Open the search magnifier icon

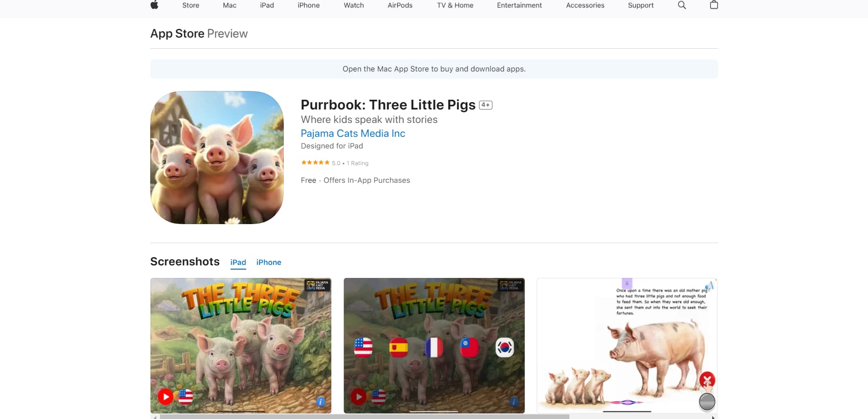pos(682,5)
